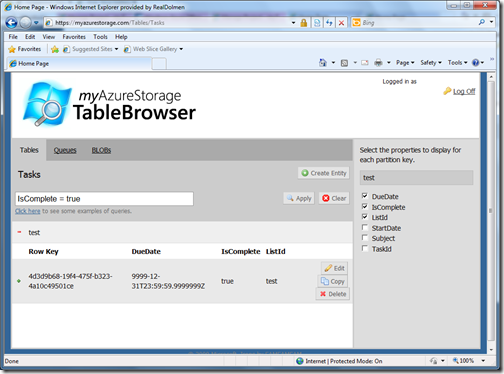Click the test partition key header in sidebar
Image resolution: width=504 pixels, height=374 pixels.
416,178
